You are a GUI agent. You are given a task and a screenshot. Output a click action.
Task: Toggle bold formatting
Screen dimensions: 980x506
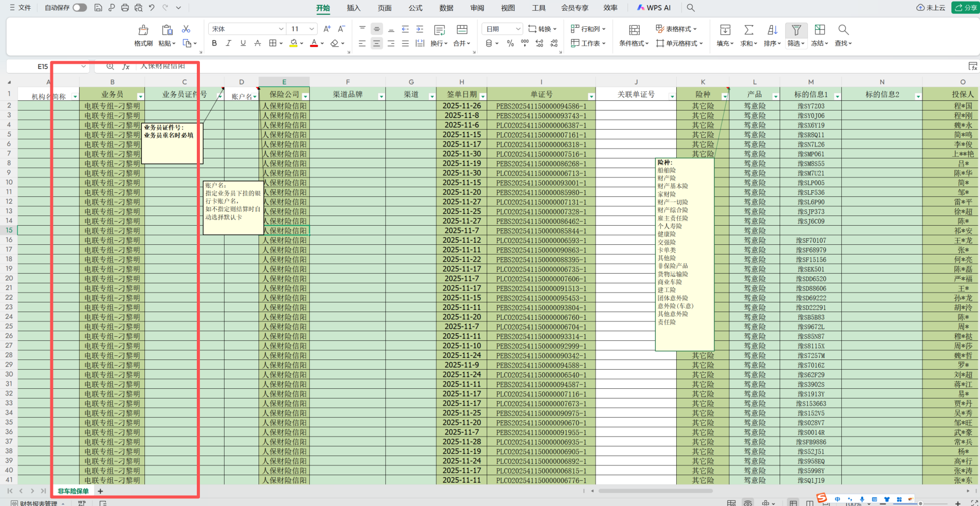214,43
